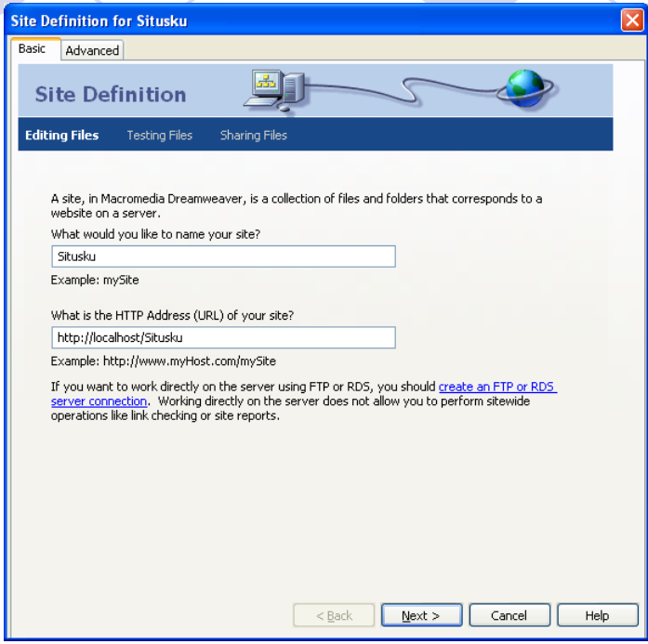The height and width of the screenshot is (644, 648).
Task: Select the Editing Files step
Action: click(x=62, y=135)
